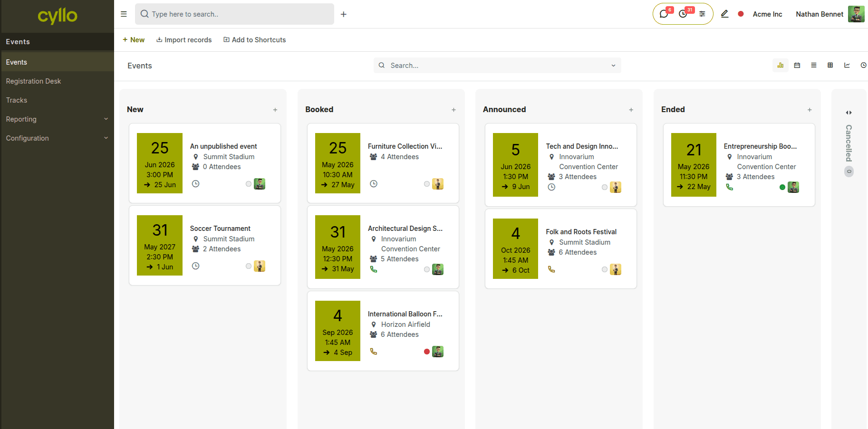Toggle green state dot on Entrepreneurship card
Image resolution: width=868 pixels, height=429 pixels.
(x=782, y=187)
